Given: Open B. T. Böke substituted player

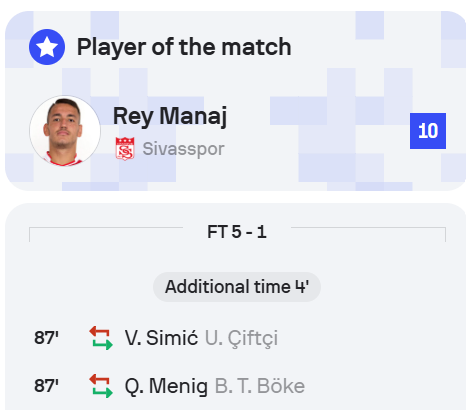Looking at the screenshot, I should tap(260, 386).
